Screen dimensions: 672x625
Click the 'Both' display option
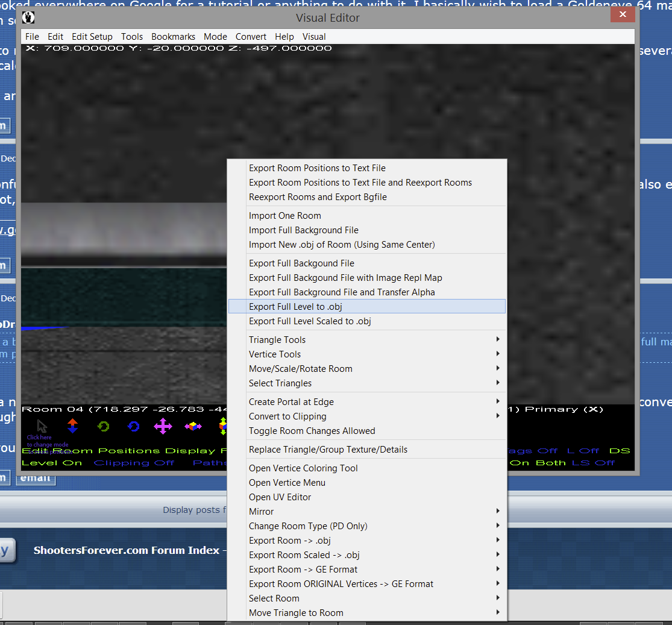click(x=551, y=463)
